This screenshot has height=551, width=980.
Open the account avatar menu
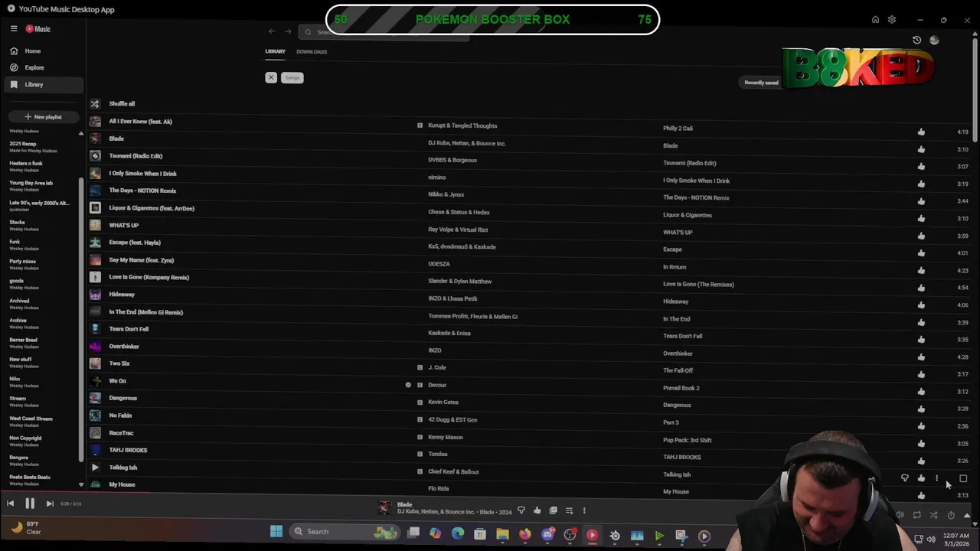pyautogui.click(x=934, y=40)
